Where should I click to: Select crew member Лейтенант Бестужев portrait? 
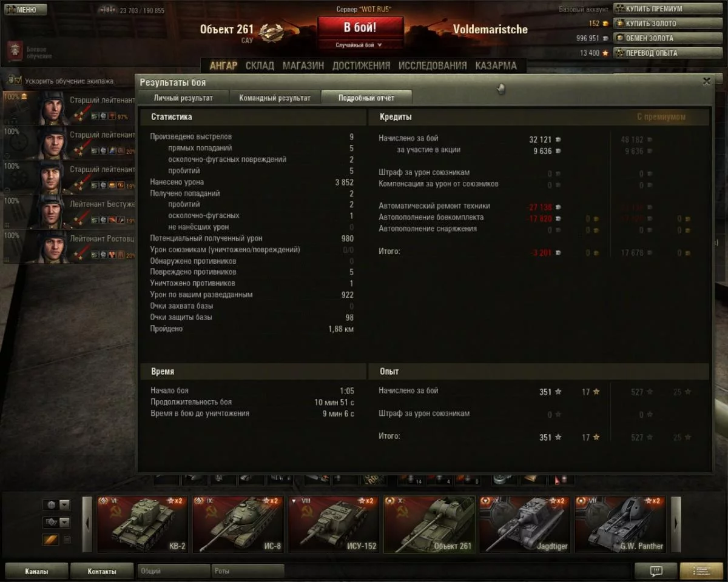[x=53, y=212]
